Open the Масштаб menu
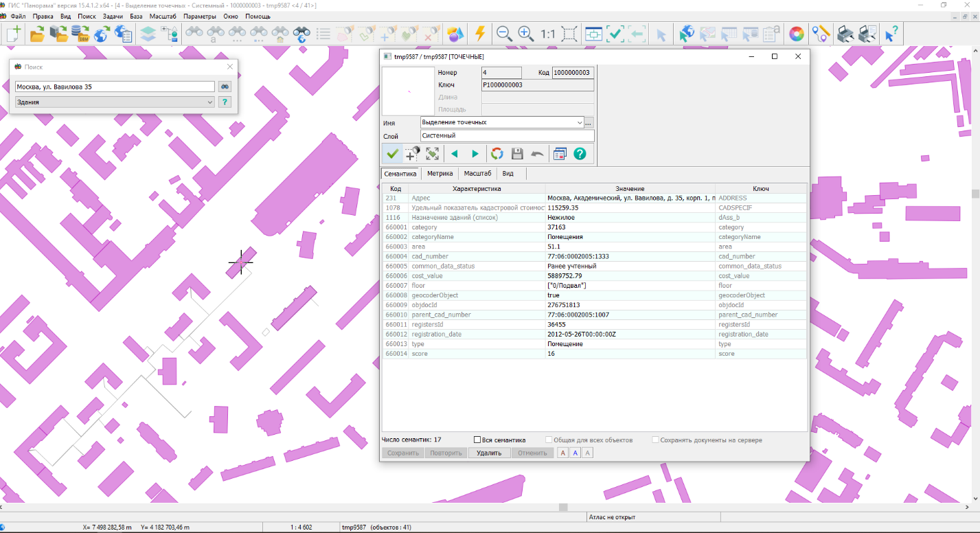Viewport: 980px width, 533px height. tap(163, 16)
